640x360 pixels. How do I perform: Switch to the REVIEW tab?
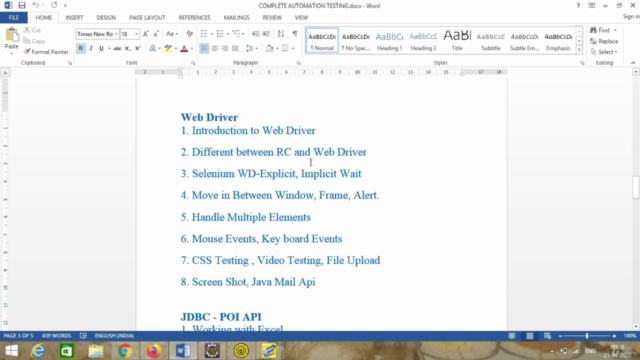pos(272,18)
